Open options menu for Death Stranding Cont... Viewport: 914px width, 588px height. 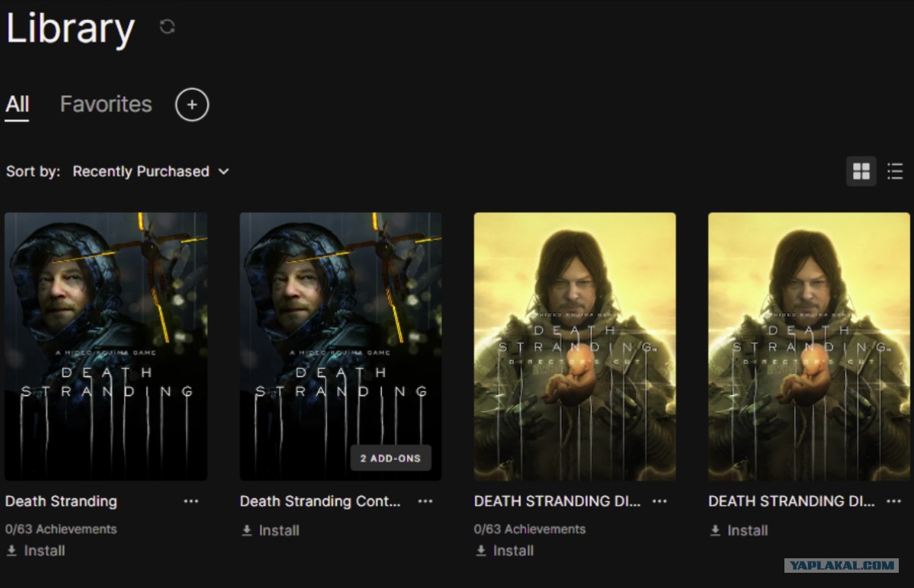[425, 501]
